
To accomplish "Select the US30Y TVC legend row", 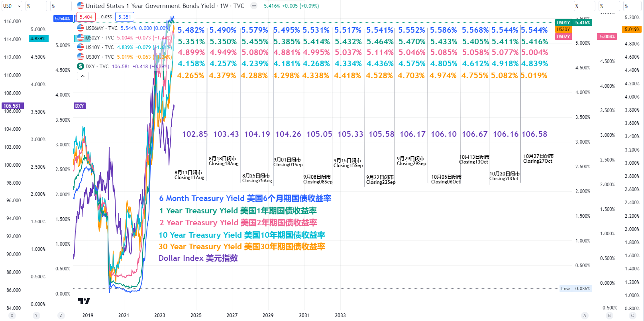I will 124,57.
